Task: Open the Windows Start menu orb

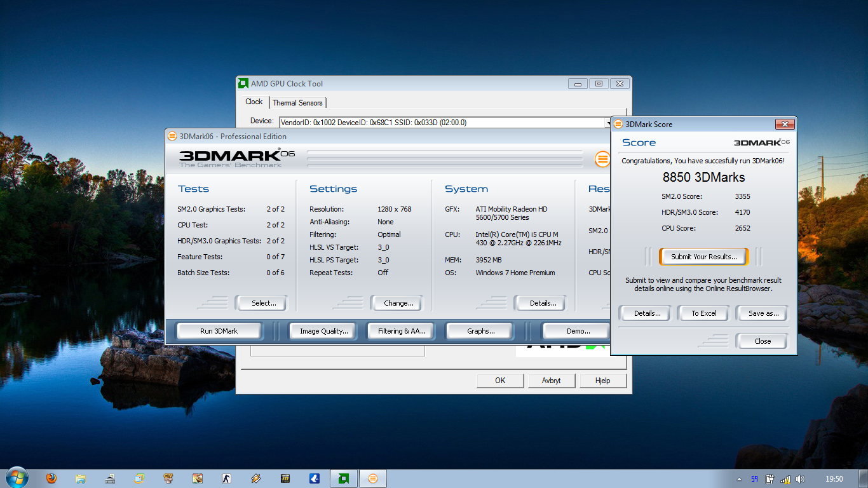Action: (x=17, y=477)
